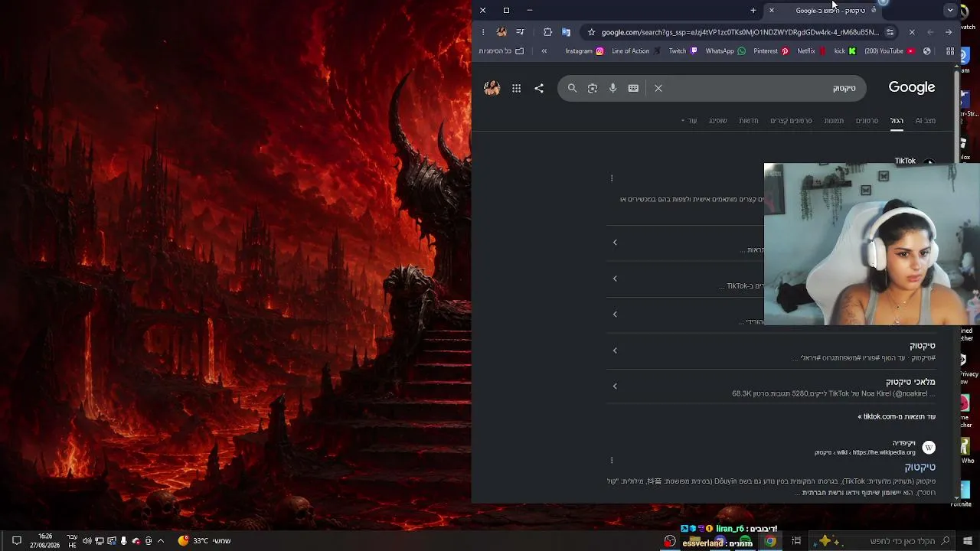Screen dimensions: 980x551
Task: Expand the מלאכי טיקטוק row chevron
Action: click(x=615, y=386)
